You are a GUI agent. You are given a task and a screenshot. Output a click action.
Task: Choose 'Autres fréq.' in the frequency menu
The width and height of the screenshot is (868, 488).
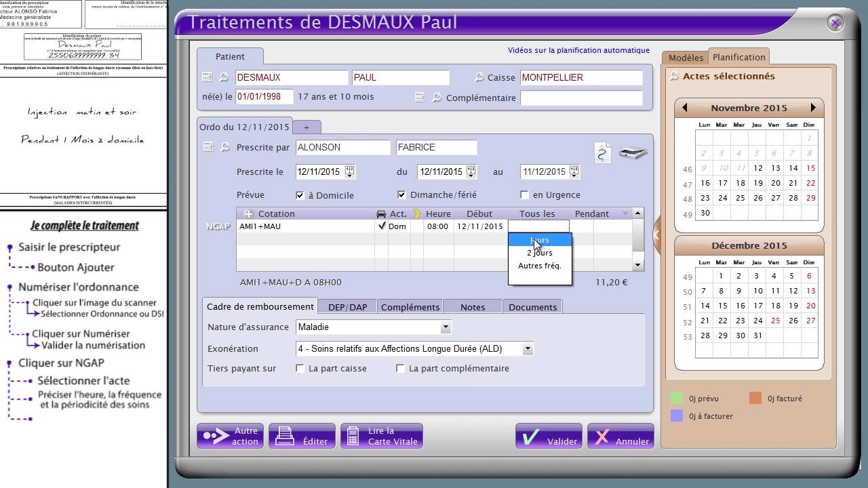(x=540, y=266)
